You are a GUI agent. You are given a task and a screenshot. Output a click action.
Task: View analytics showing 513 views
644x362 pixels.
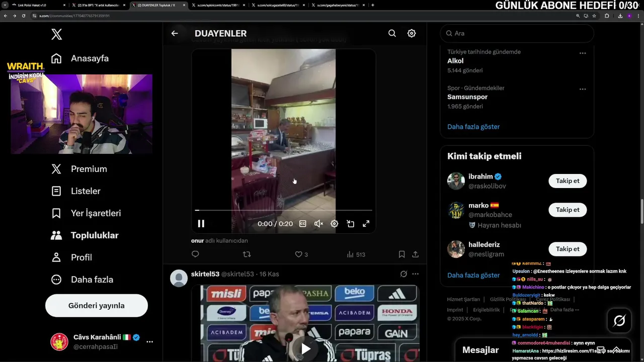point(356,254)
